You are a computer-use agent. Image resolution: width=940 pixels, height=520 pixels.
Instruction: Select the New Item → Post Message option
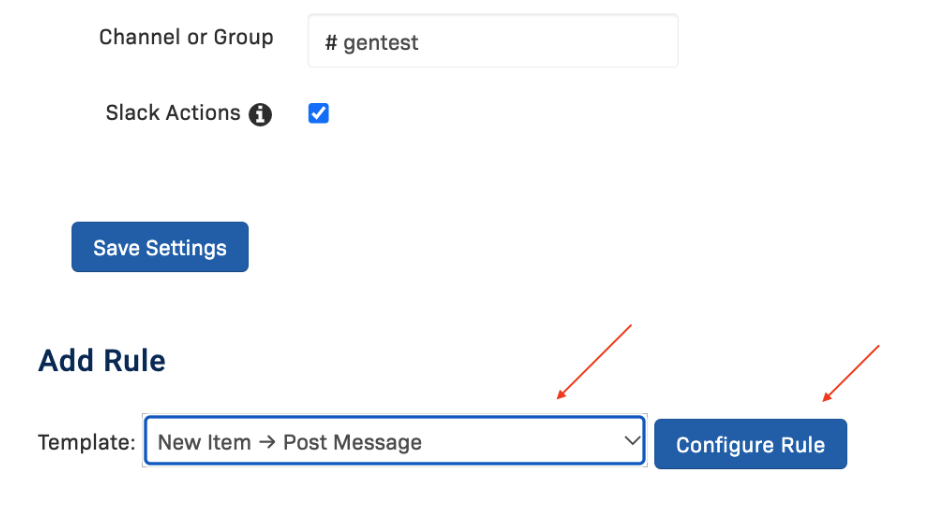290,443
